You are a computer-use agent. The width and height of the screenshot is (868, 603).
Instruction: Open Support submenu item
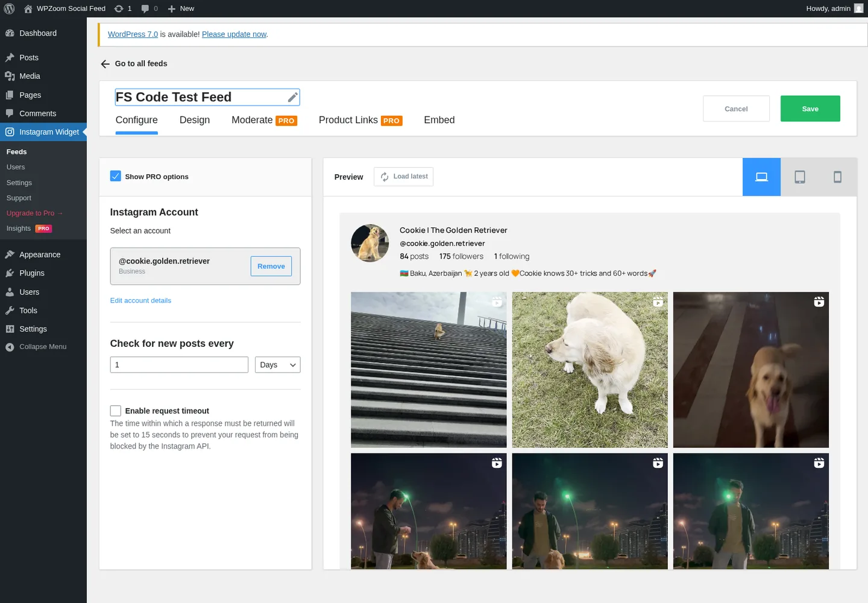coord(19,198)
